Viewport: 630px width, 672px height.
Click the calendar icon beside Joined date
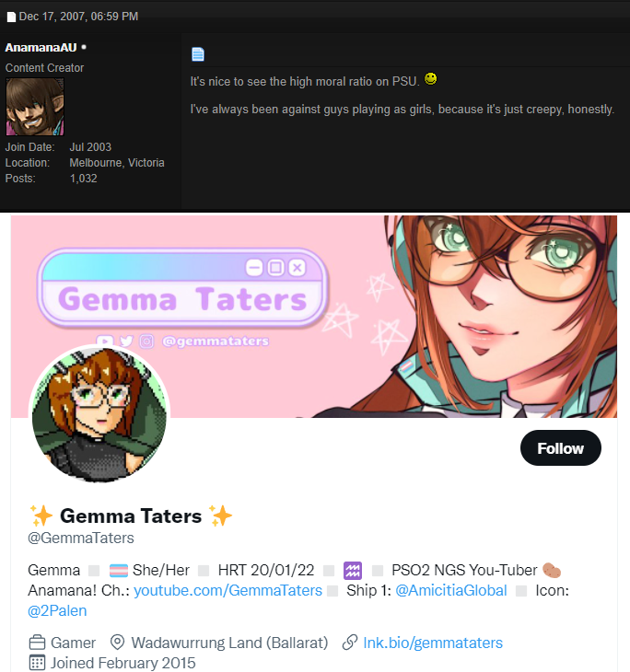(x=37, y=663)
